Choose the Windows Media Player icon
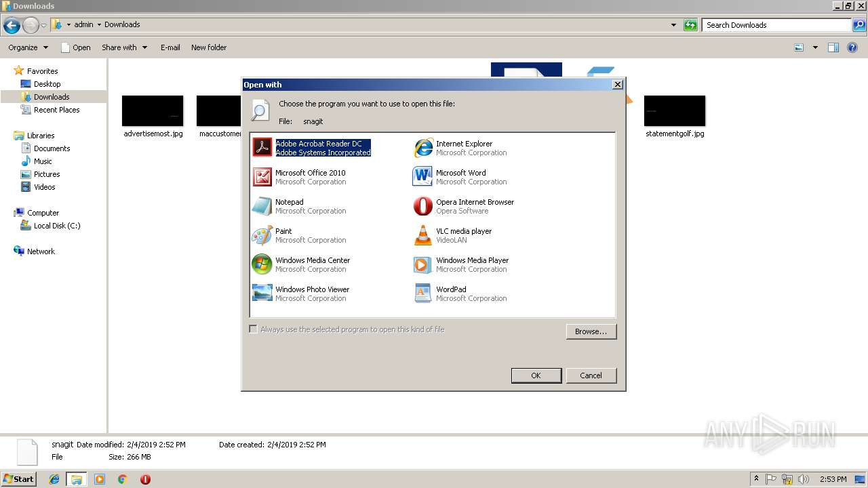The height and width of the screenshot is (488, 868). (x=422, y=264)
